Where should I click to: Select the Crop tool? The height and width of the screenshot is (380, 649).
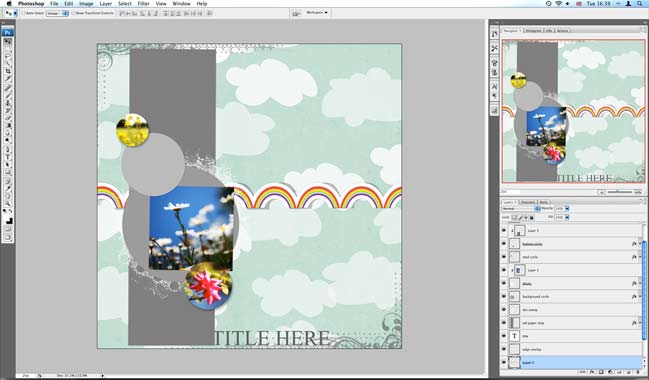8,71
